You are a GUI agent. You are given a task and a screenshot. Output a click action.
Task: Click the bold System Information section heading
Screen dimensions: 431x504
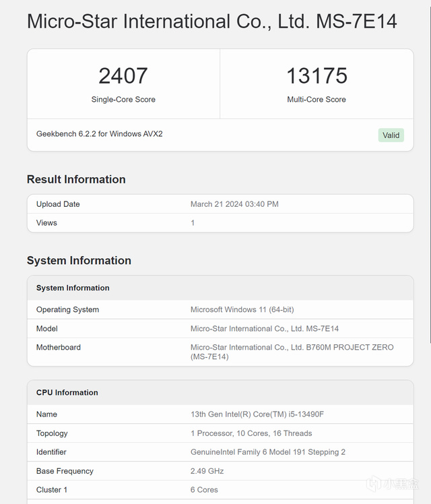click(x=79, y=261)
